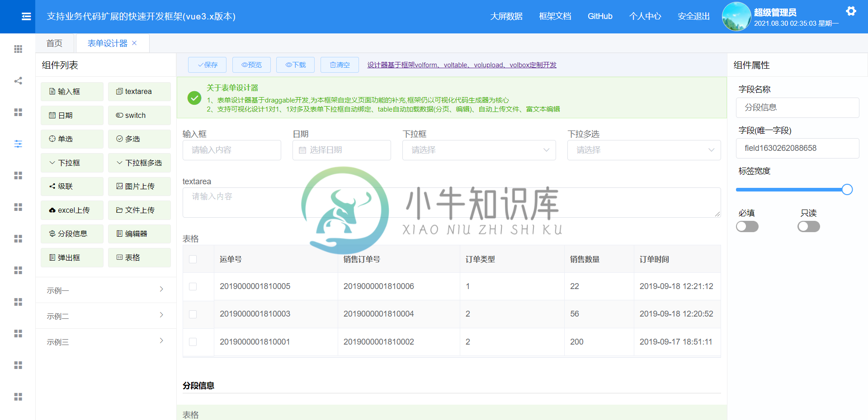Select the 分段信息 heading in canvas
868x420 pixels.
tap(198, 386)
